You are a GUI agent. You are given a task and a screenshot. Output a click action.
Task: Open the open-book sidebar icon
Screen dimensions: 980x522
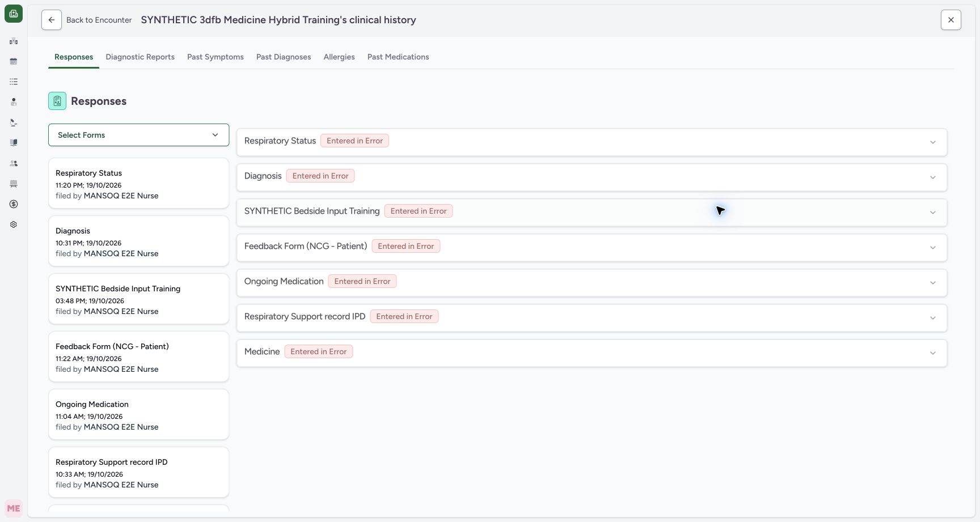tap(14, 143)
